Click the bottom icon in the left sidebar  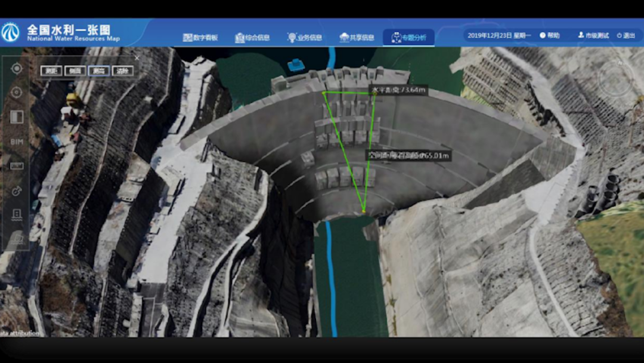[17, 238]
